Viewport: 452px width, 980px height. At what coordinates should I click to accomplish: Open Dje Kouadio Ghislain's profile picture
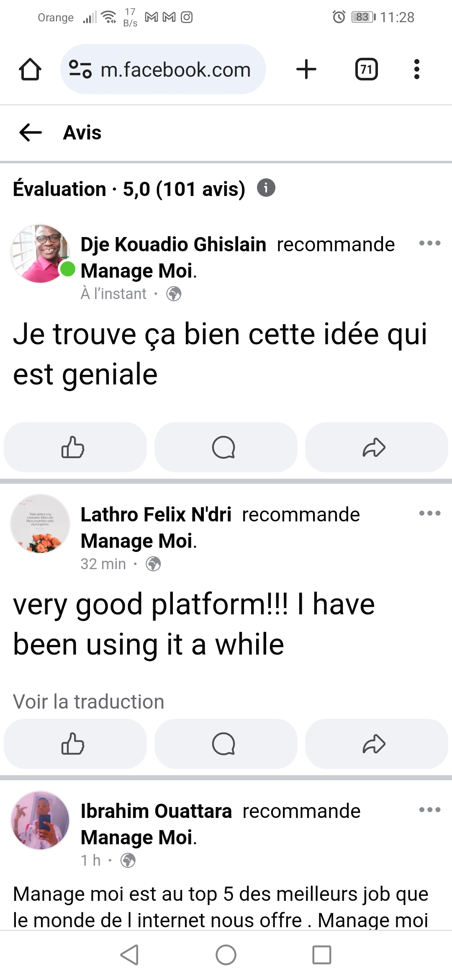pos(40,254)
